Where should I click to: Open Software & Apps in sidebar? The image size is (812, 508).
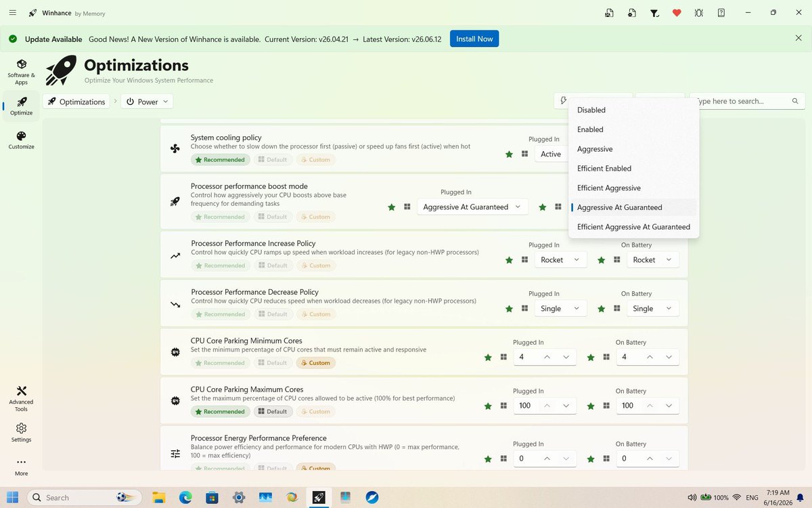point(21,72)
